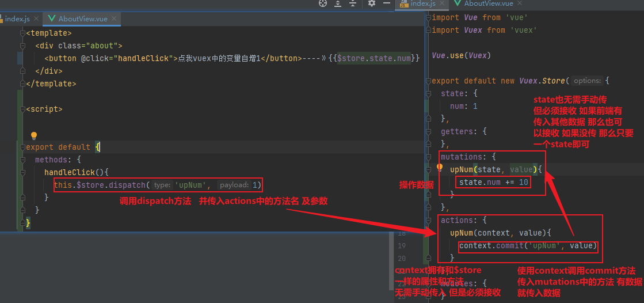Click the handleClick attribute value in button tag

point(143,58)
